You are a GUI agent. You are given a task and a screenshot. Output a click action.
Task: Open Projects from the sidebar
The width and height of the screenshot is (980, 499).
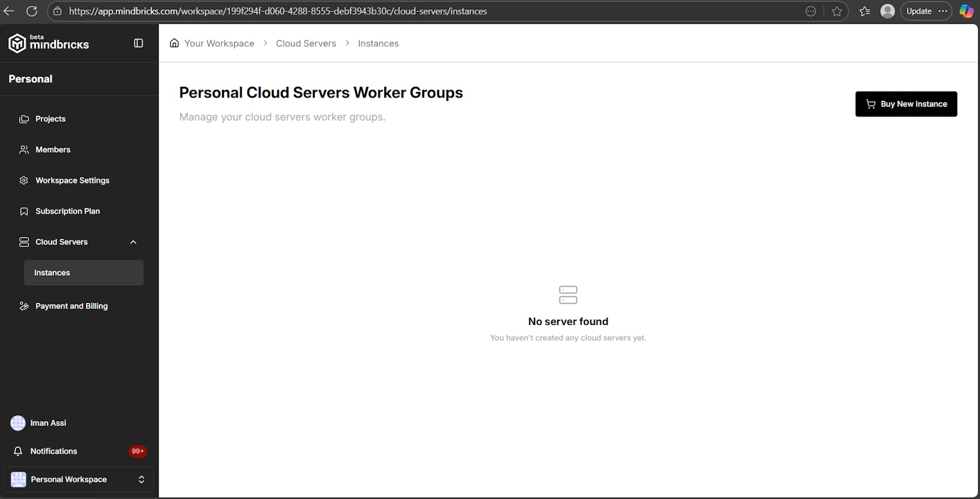(x=50, y=119)
